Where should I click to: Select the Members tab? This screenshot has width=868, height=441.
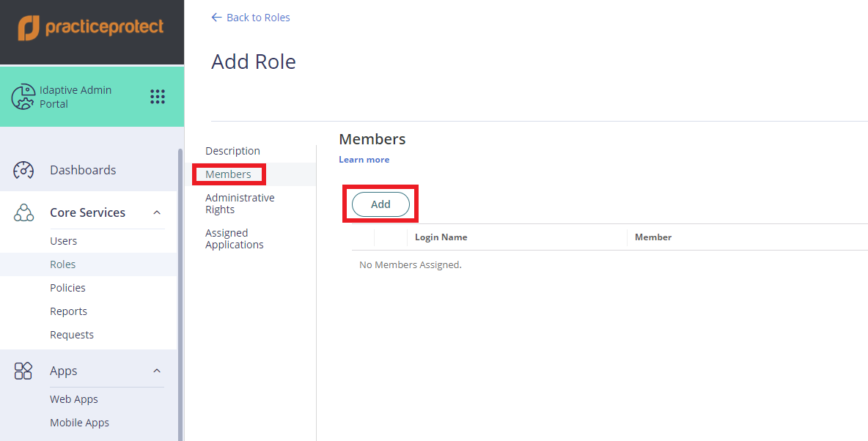click(228, 174)
